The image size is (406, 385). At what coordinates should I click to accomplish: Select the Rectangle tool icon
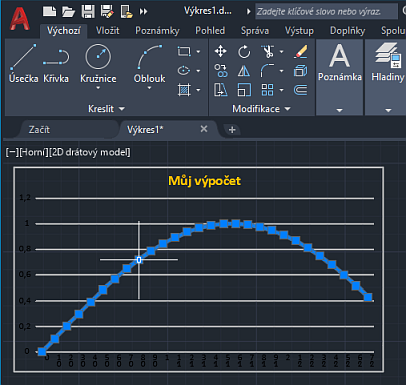pos(184,51)
